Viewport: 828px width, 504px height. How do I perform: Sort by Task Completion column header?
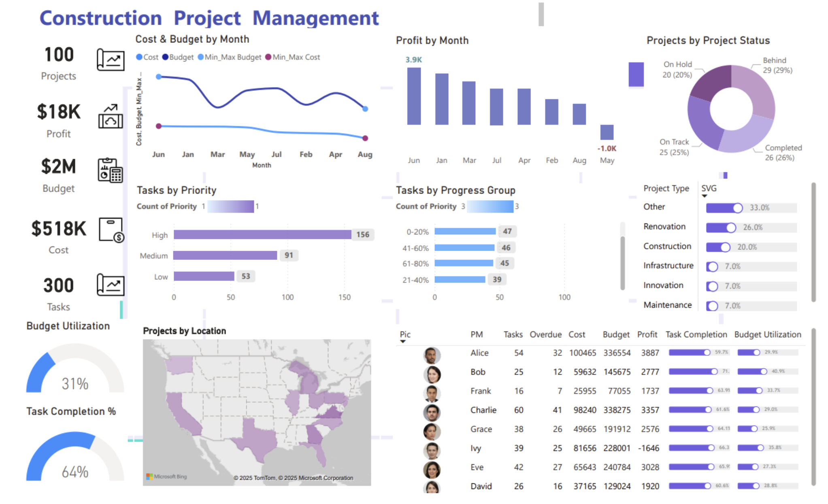pyautogui.click(x=696, y=334)
